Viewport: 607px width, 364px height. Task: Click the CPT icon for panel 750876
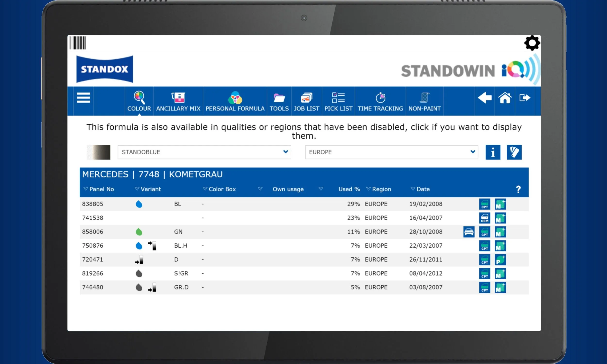coord(485,246)
